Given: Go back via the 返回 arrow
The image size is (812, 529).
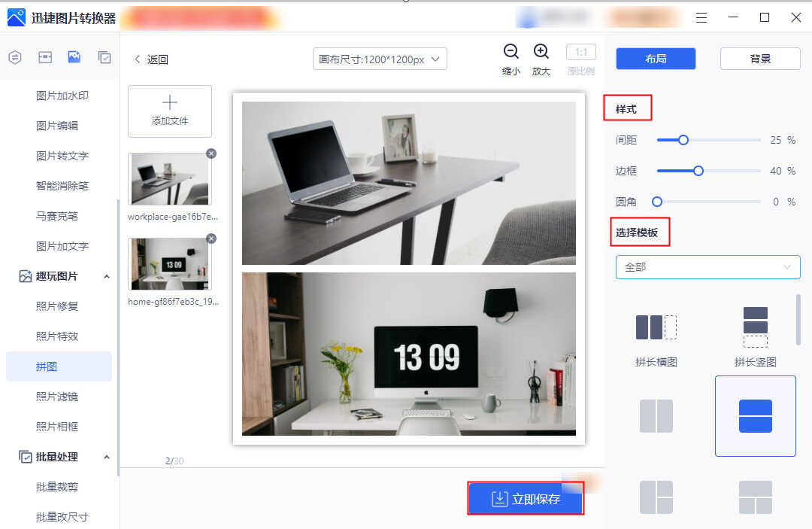Looking at the screenshot, I should pos(138,59).
